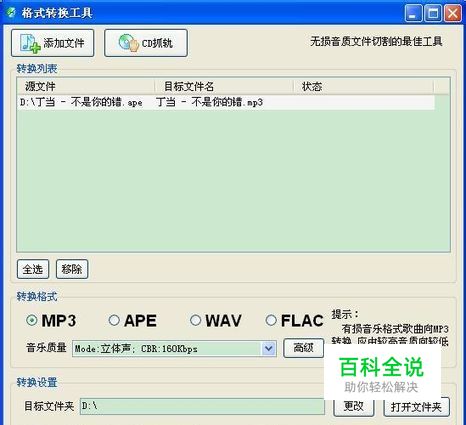
Task: Maximize the 格式转换工具 window
Action: 433,13
